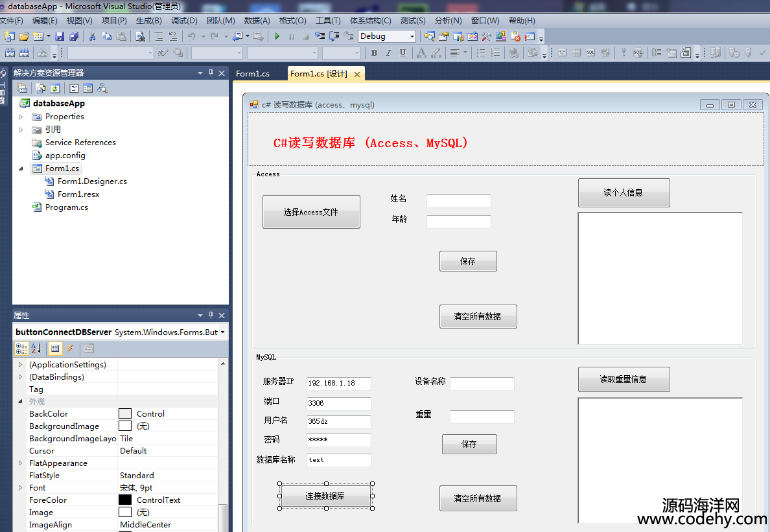The width and height of the screenshot is (770, 532).
Task: Click the 读个人信息 button
Action: coord(624,192)
